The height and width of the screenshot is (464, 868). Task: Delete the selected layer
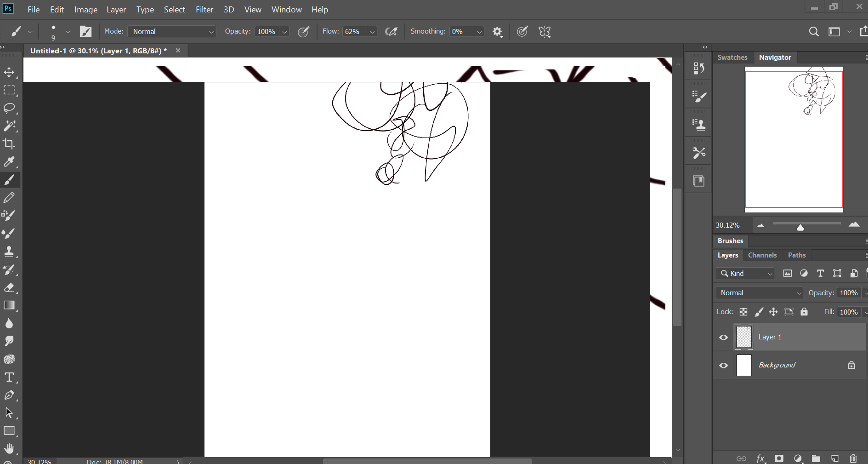[x=853, y=458]
